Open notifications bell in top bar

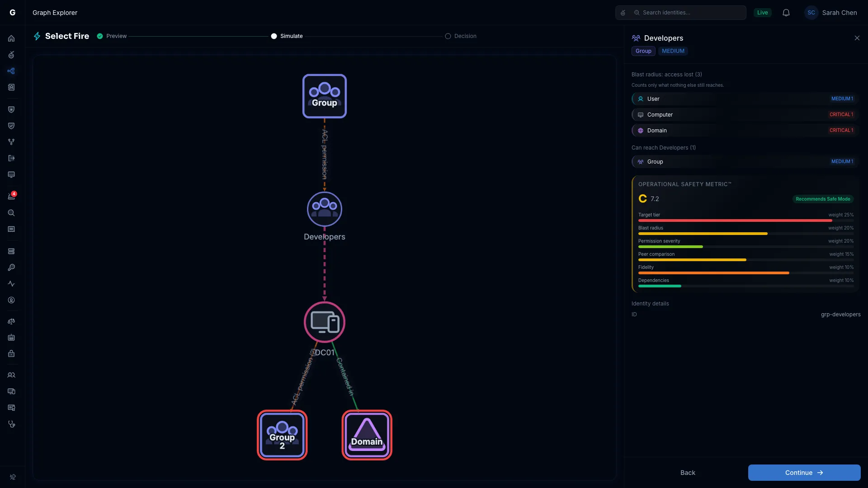[786, 13]
